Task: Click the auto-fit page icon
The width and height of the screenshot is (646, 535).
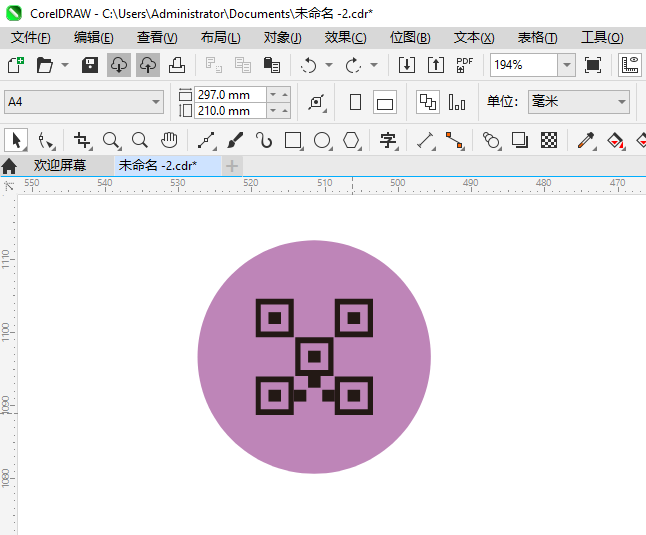Action: [317, 102]
